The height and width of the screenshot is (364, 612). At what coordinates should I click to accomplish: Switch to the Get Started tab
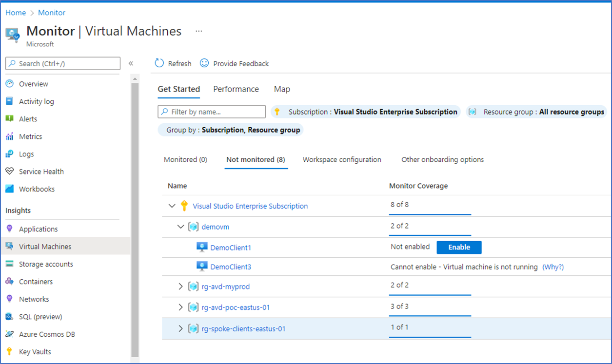[178, 89]
